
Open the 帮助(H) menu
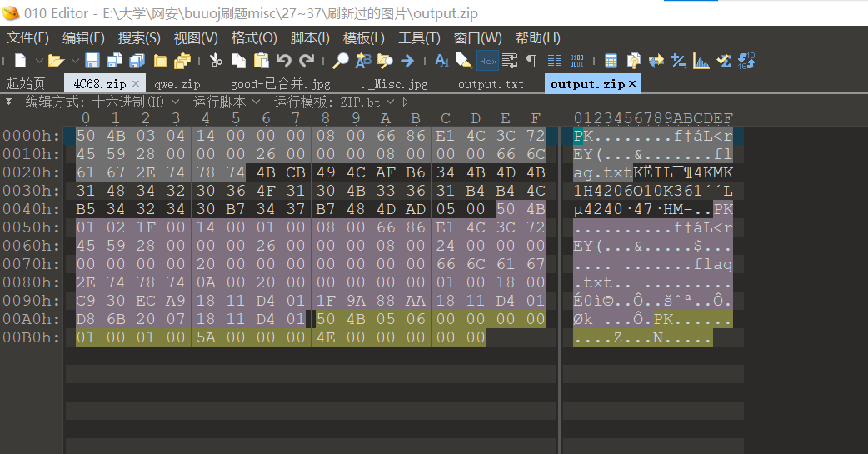[538, 38]
